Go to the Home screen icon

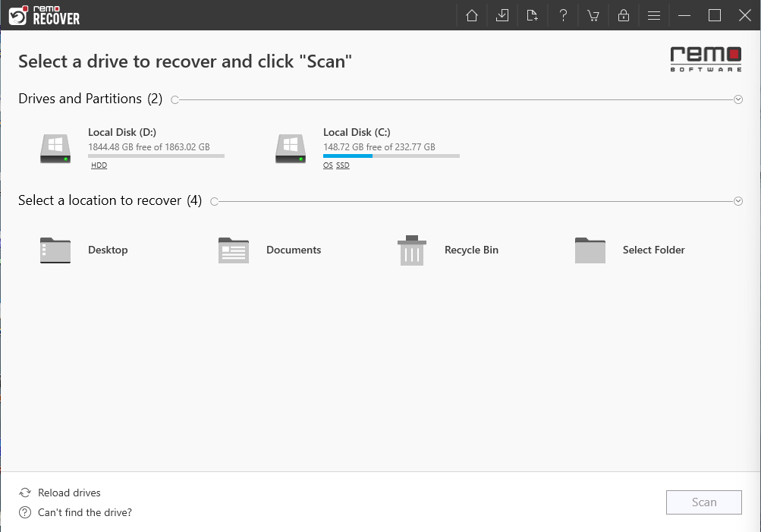click(x=472, y=15)
